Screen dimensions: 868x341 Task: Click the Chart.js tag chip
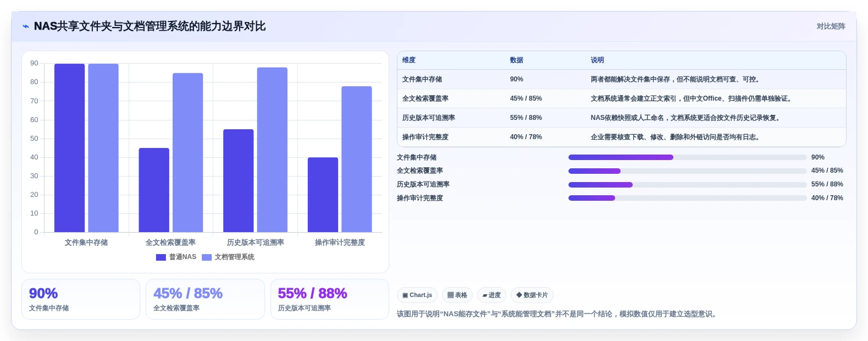click(417, 295)
